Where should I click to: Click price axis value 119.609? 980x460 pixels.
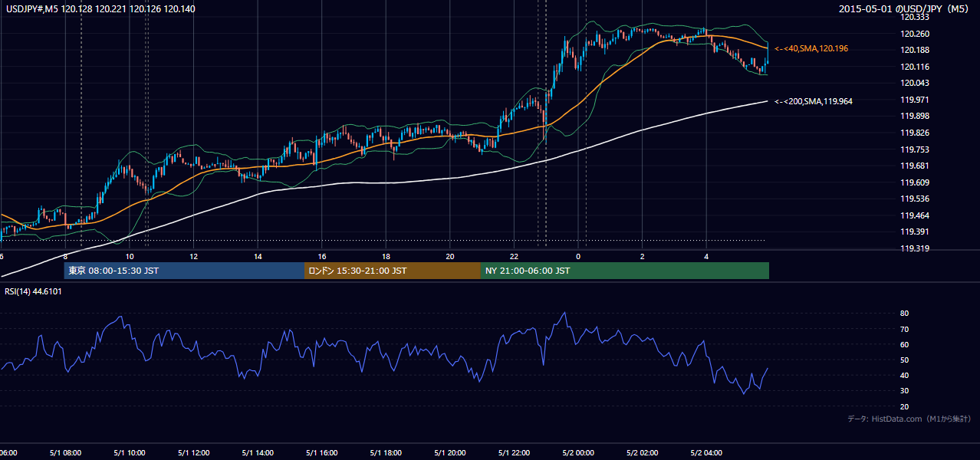point(915,182)
